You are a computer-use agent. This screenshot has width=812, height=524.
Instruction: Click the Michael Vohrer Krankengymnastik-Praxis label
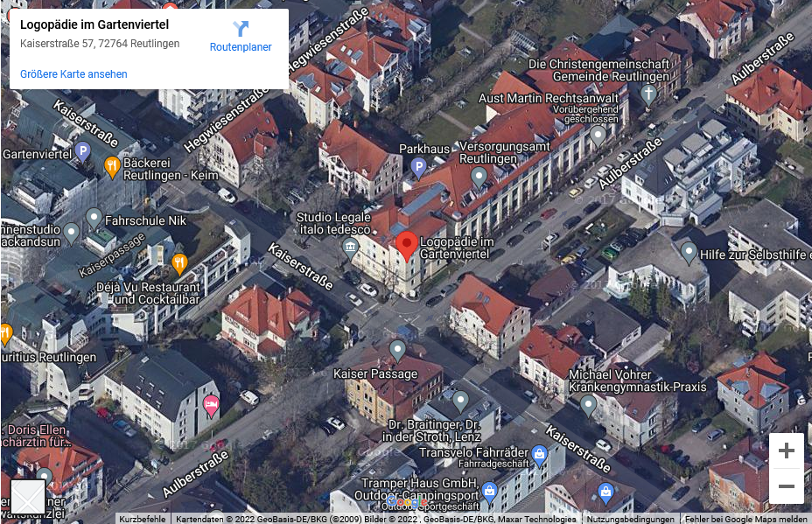pos(638,381)
